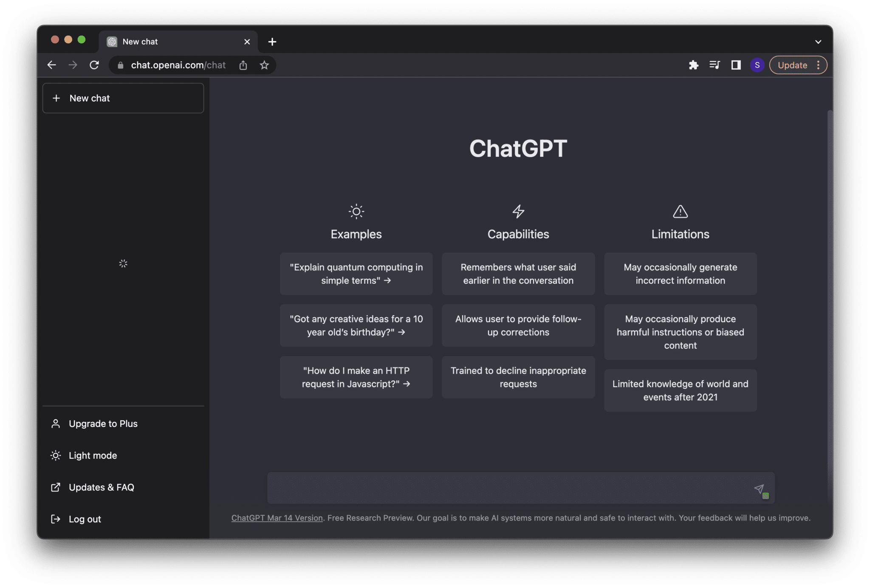Reload the current page

coord(94,65)
